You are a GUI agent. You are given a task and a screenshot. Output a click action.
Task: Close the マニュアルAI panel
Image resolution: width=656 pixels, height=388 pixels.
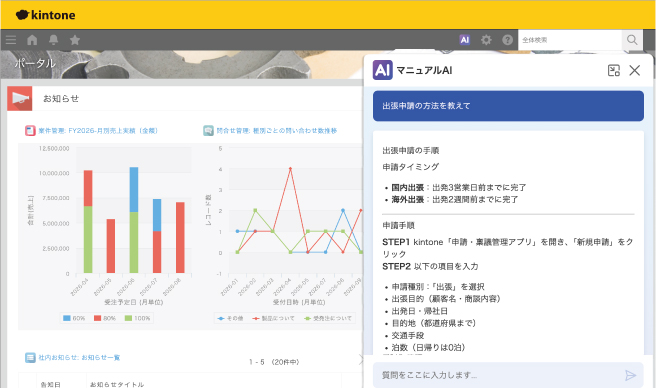tap(635, 70)
